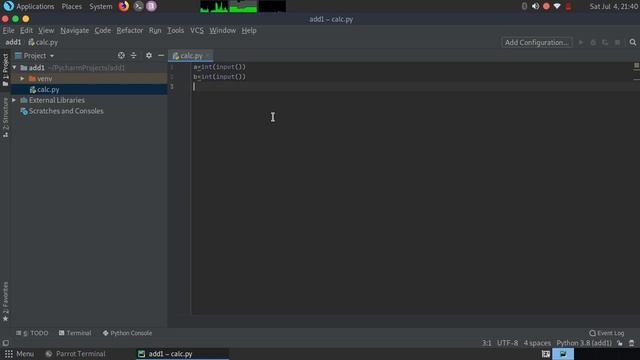
Task: Hide the Project panel with minus icon
Action: coord(161,56)
